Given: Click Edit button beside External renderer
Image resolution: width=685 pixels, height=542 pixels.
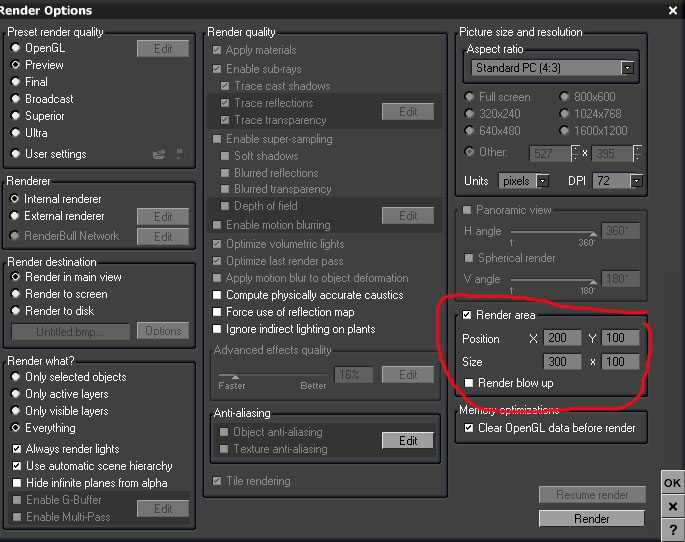Looking at the screenshot, I should 163,217.
